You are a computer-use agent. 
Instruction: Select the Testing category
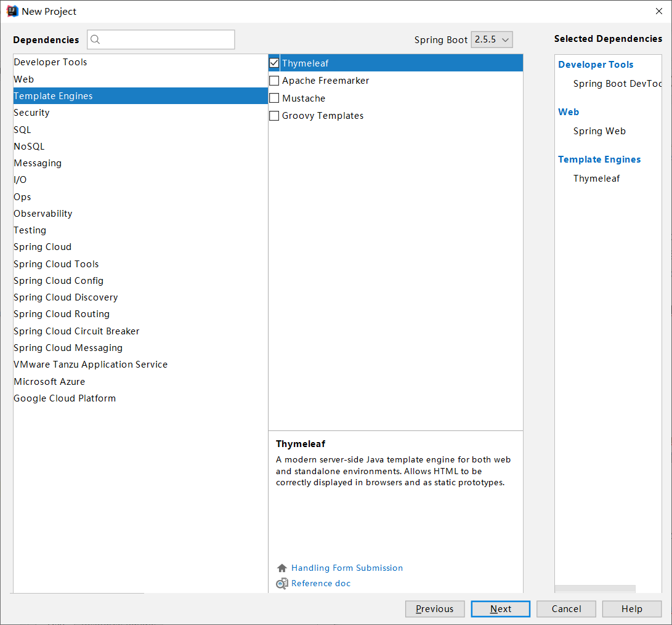[140, 230]
